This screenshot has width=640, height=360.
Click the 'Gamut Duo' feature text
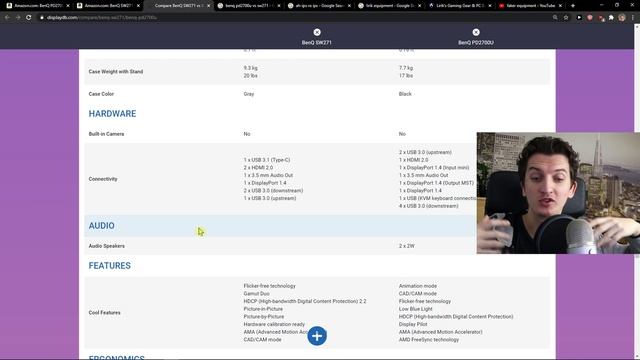[x=256, y=294]
